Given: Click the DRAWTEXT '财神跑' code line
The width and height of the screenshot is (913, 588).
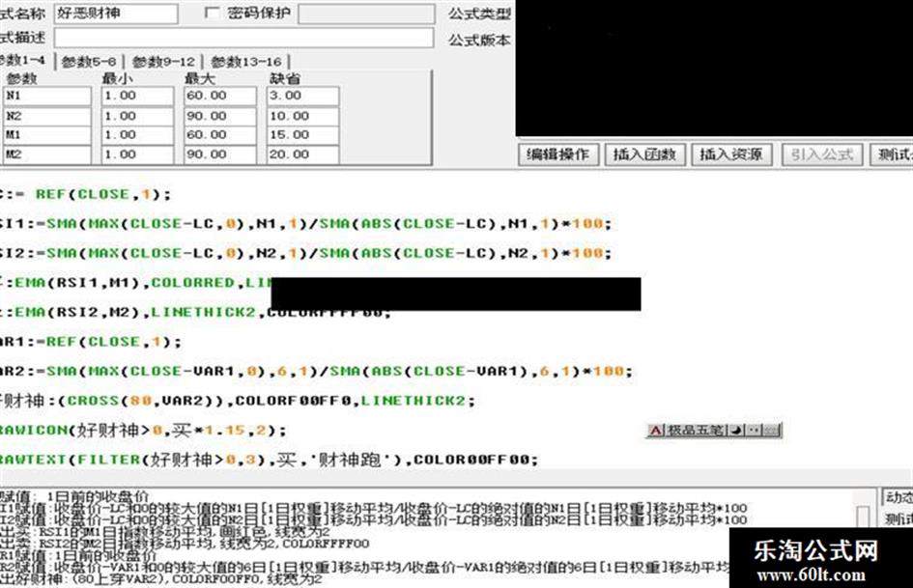Looking at the screenshot, I should point(269,460).
